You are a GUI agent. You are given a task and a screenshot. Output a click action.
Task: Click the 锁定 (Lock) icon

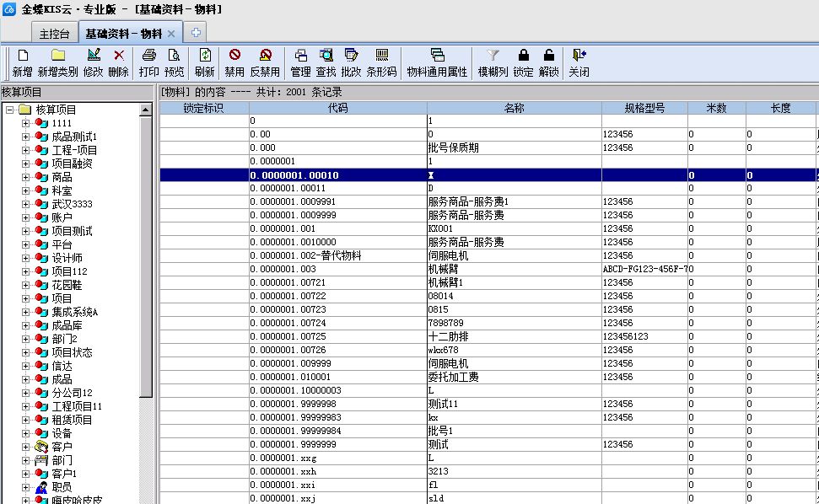523,55
